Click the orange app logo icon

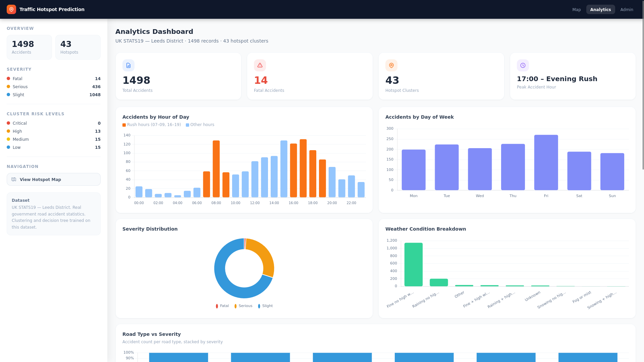coord(11,9)
